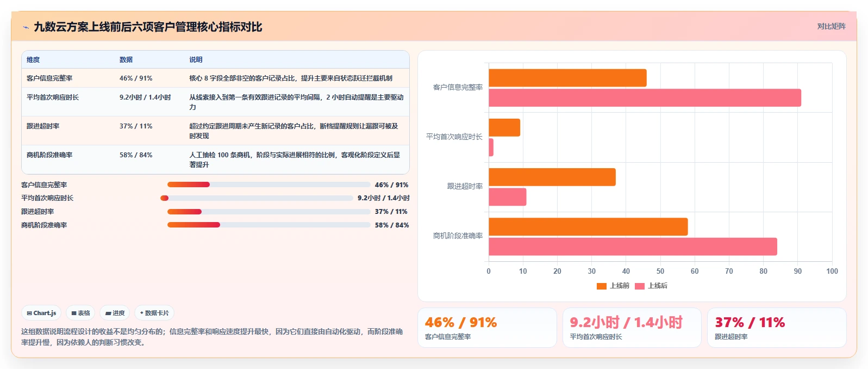Click the chart y-axis label 客户信息完整率
Screen dimensions: 868x369
click(x=458, y=87)
